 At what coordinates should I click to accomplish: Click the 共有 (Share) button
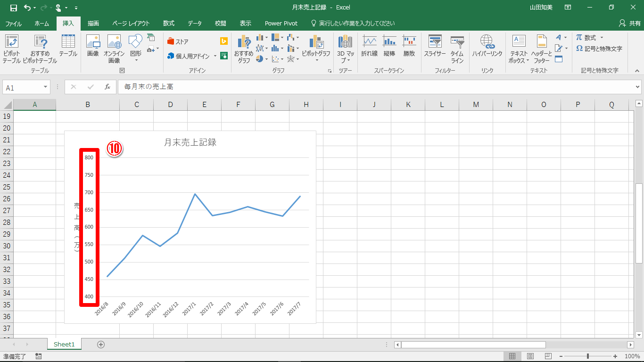[629, 24]
